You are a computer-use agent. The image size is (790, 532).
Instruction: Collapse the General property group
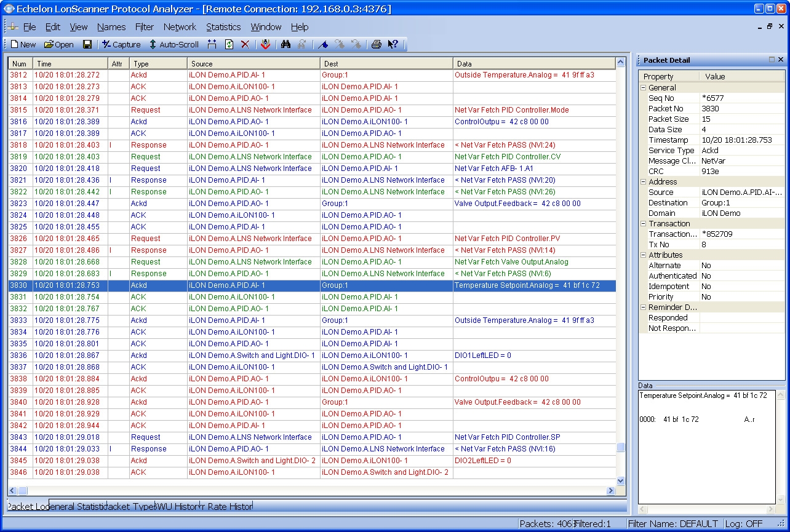coord(643,88)
